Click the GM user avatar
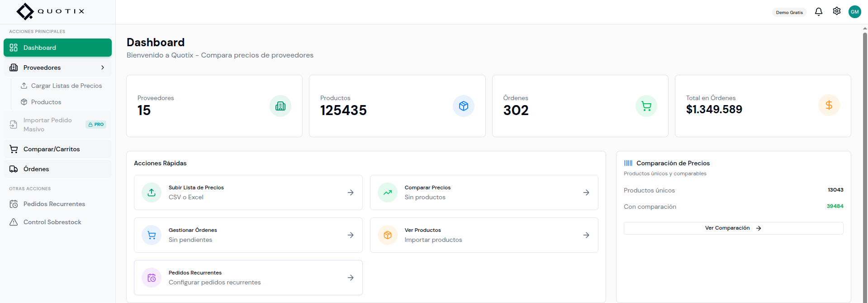Viewport: 868px width, 303px height. (x=854, y=12)
